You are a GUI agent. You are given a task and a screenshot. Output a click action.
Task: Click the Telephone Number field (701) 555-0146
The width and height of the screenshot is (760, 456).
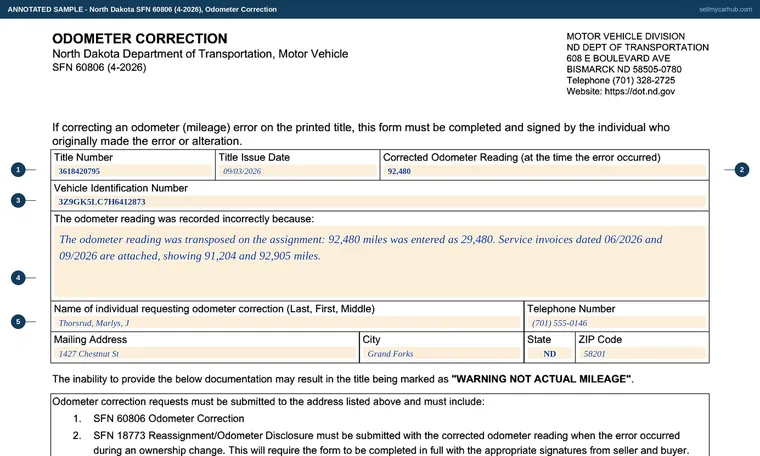coord(617,323)
